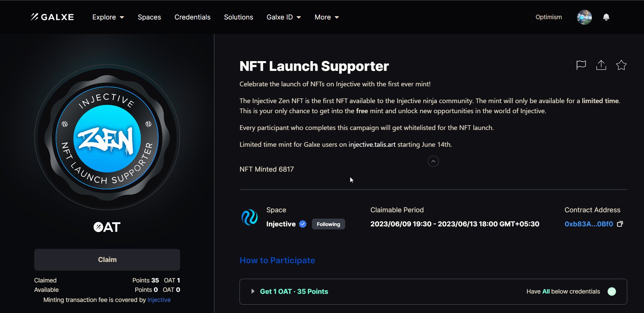Click the injective.talis.art text

372,144
